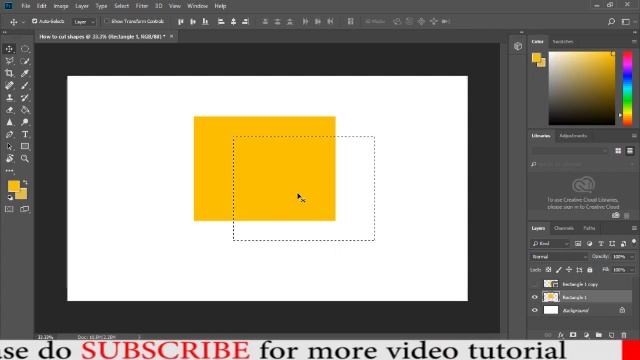Viewport: 640px width, 360px height.
Task: Select the Paint Bucket tool
Action: tap(25, 110)
